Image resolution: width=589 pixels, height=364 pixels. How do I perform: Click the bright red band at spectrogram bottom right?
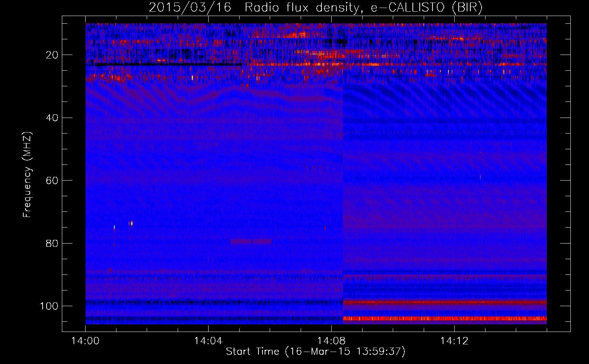tap(445, 318)
